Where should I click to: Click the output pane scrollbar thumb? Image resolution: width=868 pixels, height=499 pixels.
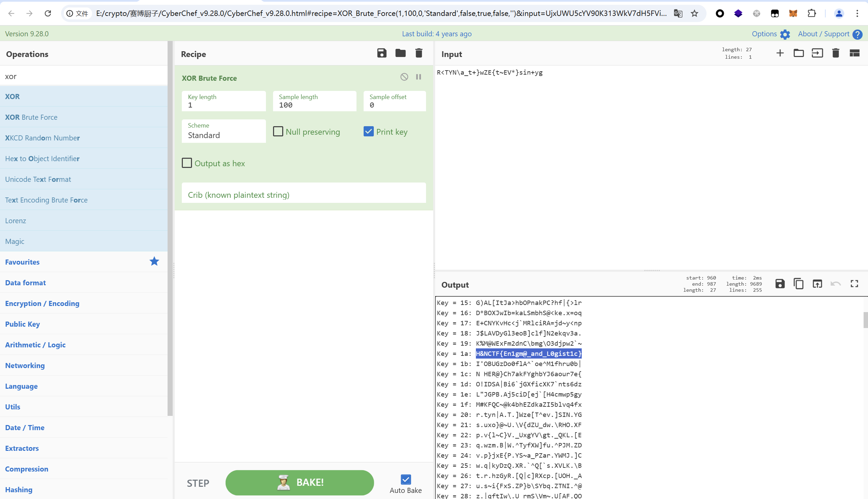pyautogui.click(x=865, y=320)
